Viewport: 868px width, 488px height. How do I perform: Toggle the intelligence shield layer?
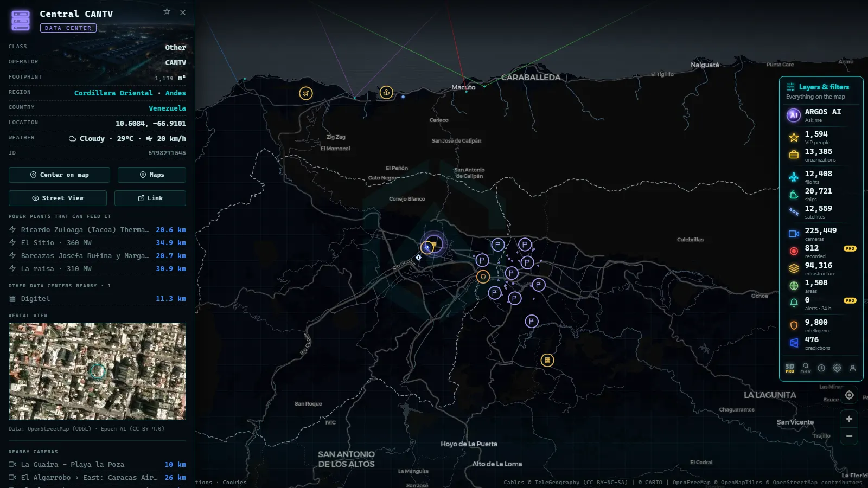coord(821,325)
